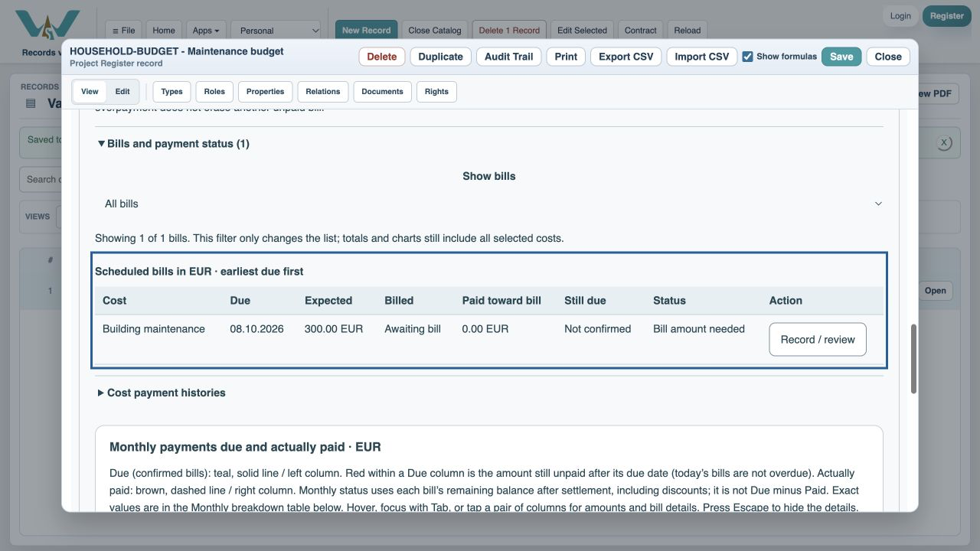
Task: Click the dialog vertical scrollbar thumb
Action: (x=913, y=360)
